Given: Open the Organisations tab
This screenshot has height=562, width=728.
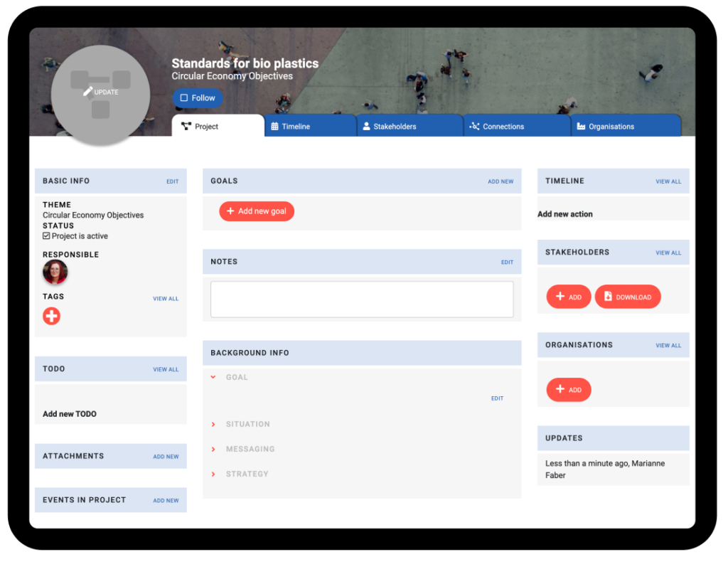Looking at the screenshot, I should [x=626, y=126].
